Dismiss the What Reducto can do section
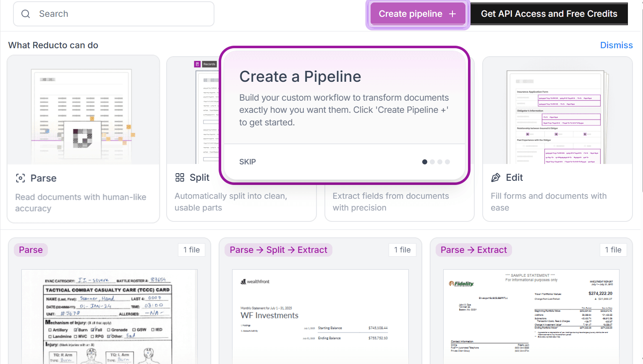This screenshot has height=364, width=643. [616, 45]
